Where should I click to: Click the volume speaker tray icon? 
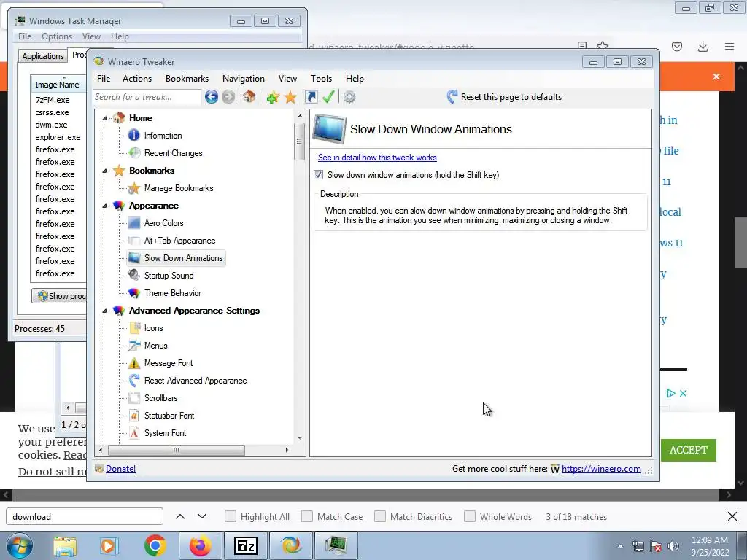coord(673,546)
